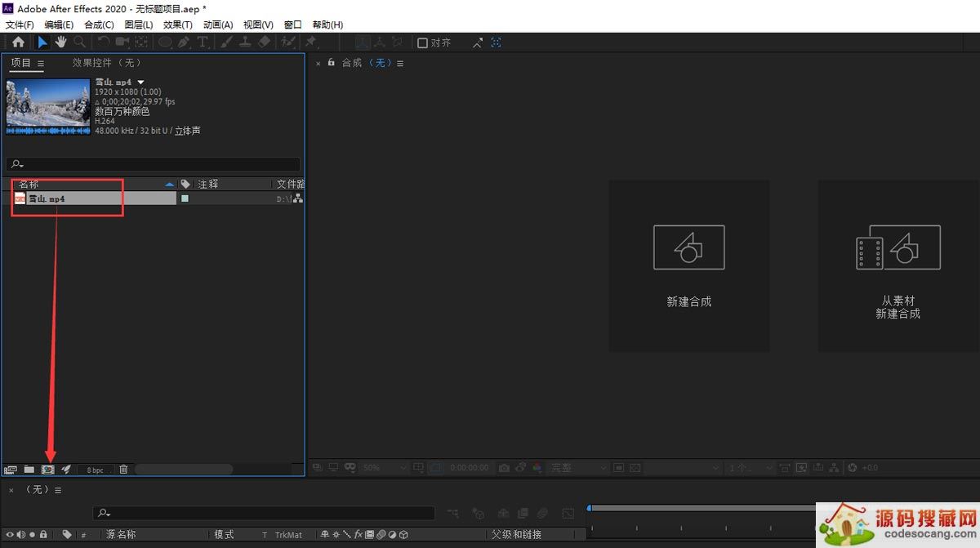Select the Puppet Pin tool

[310, 42]
